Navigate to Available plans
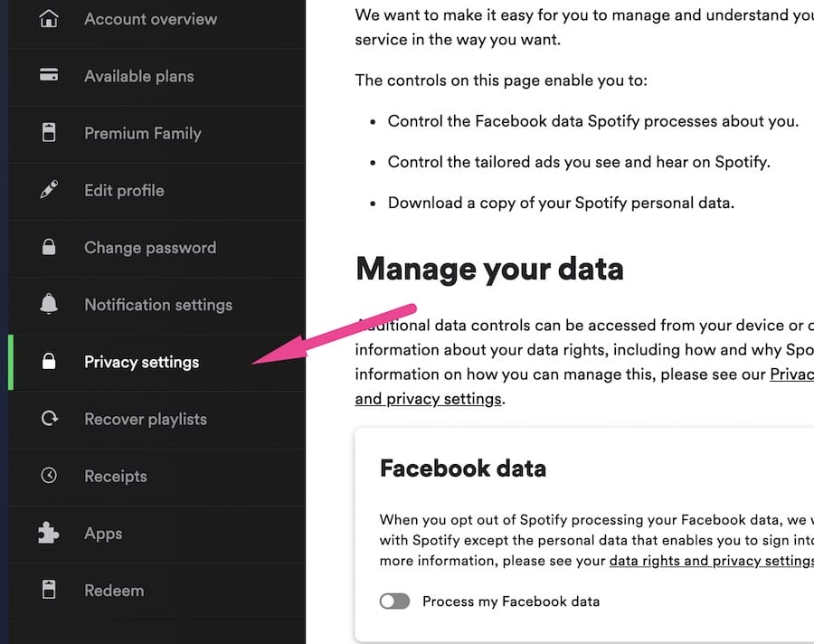Image resolution: width=814 pixels, height=644 pixels. point(138,76)
